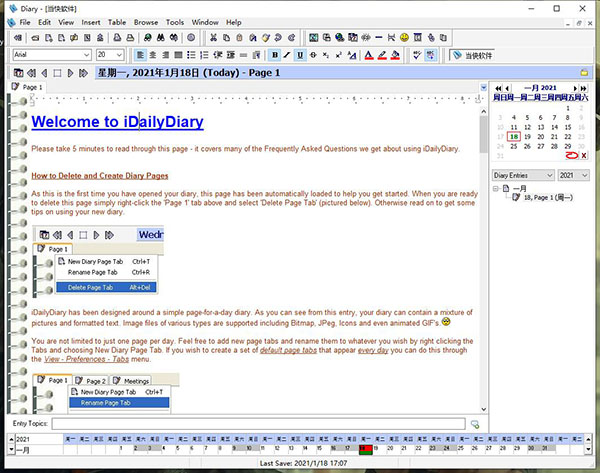Select day 25 in the calendar
Viewport: 600px width, 473px height.
tap(514, 146)
